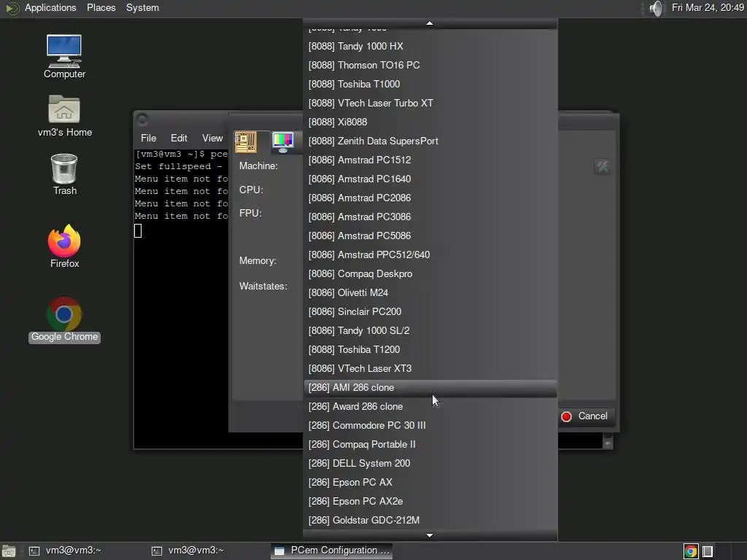The height and width of the screenshot is (560, 747).
Task: Select [8086] Amstrad PC1640
Action: click(430, 179)
